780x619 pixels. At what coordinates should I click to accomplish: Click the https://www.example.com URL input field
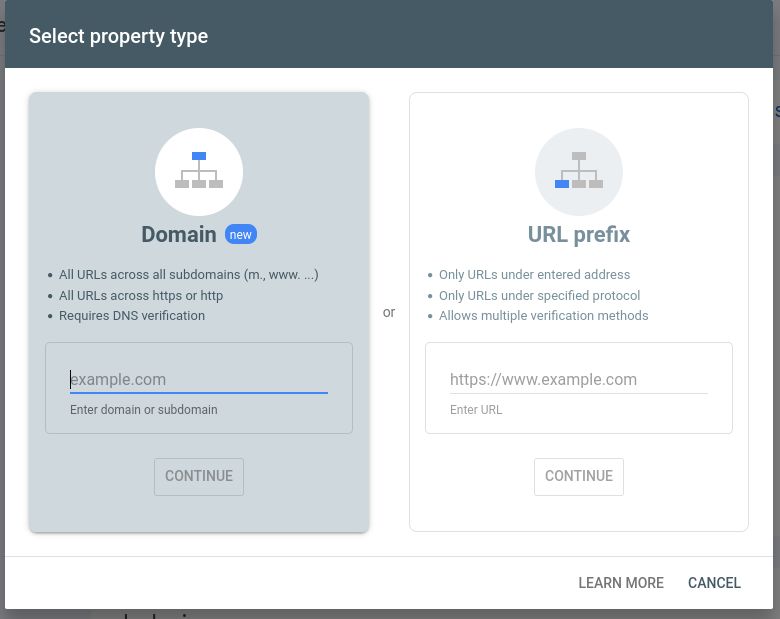tap(579, 380)
